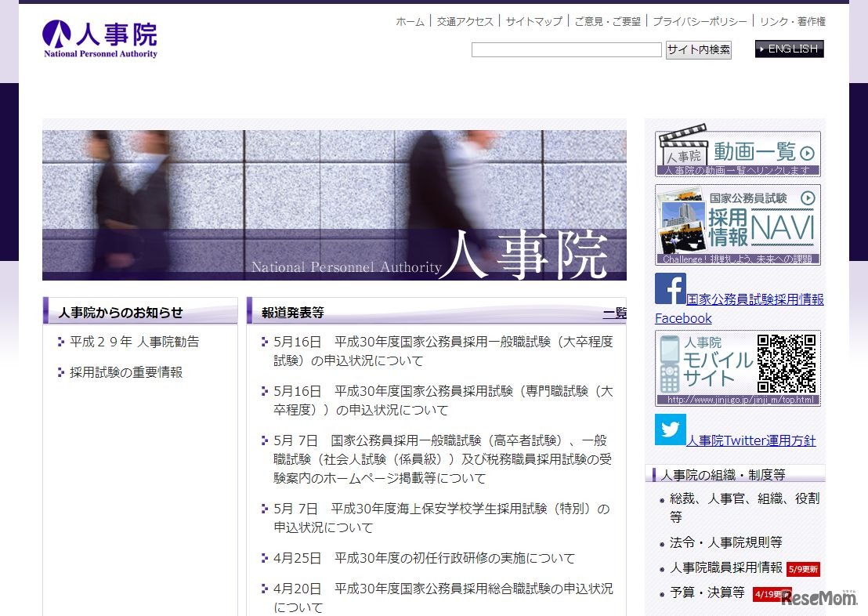Switch to ENGLISH version

point(790,49)
